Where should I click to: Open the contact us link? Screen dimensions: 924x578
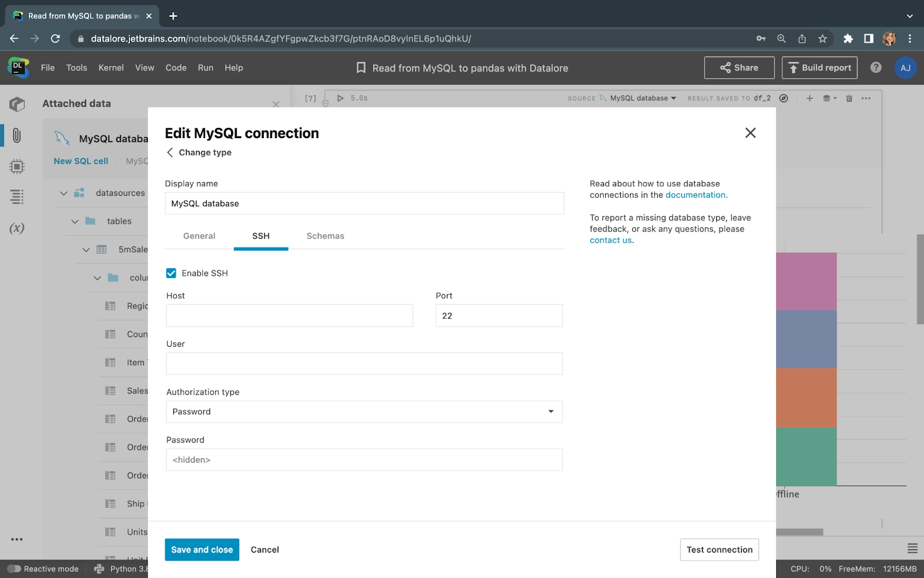click(610, 240)
